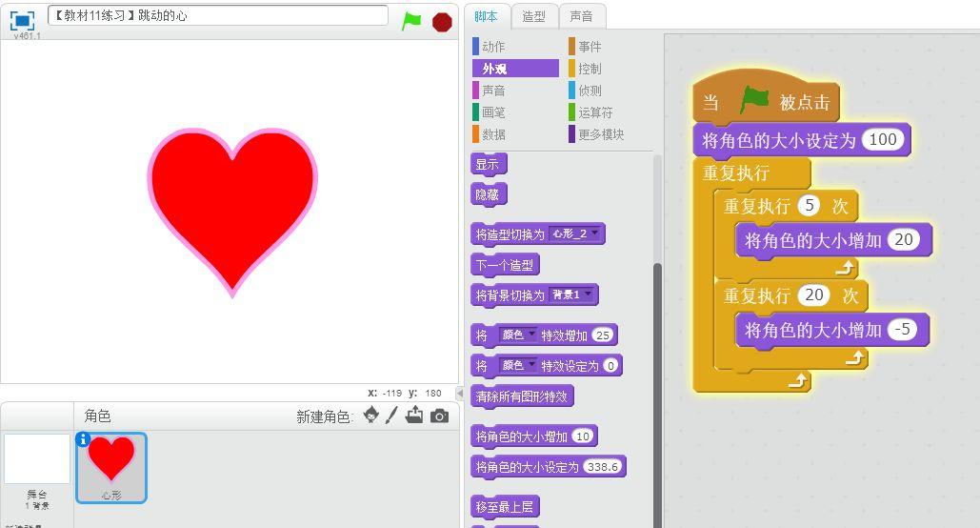Click the red heart sprite on stage
The image size is (980, 528).
tap(231, 213)
